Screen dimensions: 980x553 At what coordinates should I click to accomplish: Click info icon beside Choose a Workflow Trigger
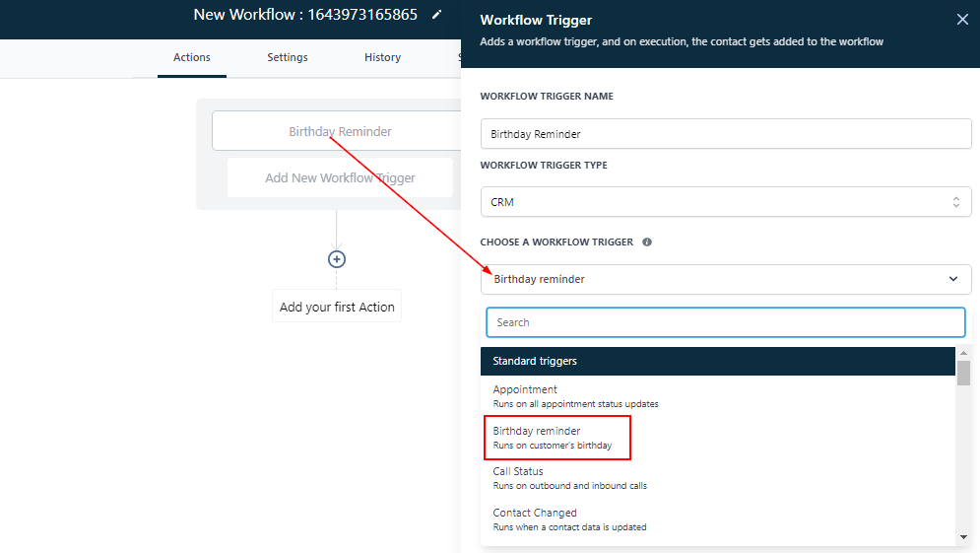(x=647, y=242)
